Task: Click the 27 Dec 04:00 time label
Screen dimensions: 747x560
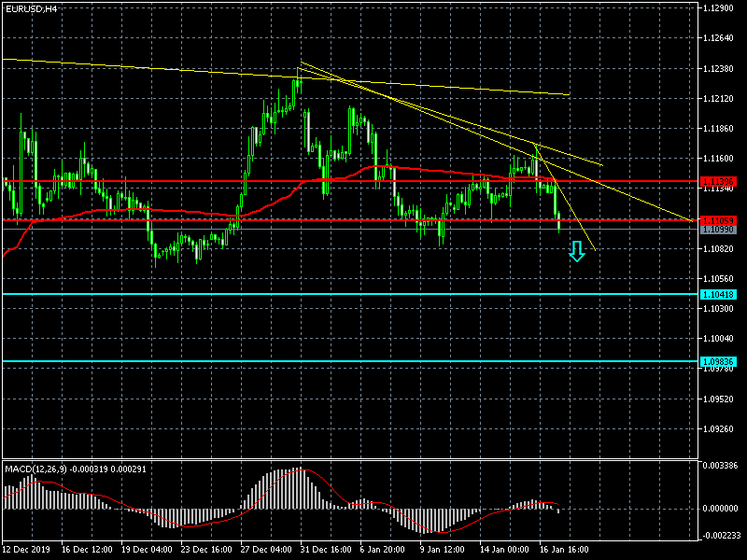Action: (x=266, y=549)
